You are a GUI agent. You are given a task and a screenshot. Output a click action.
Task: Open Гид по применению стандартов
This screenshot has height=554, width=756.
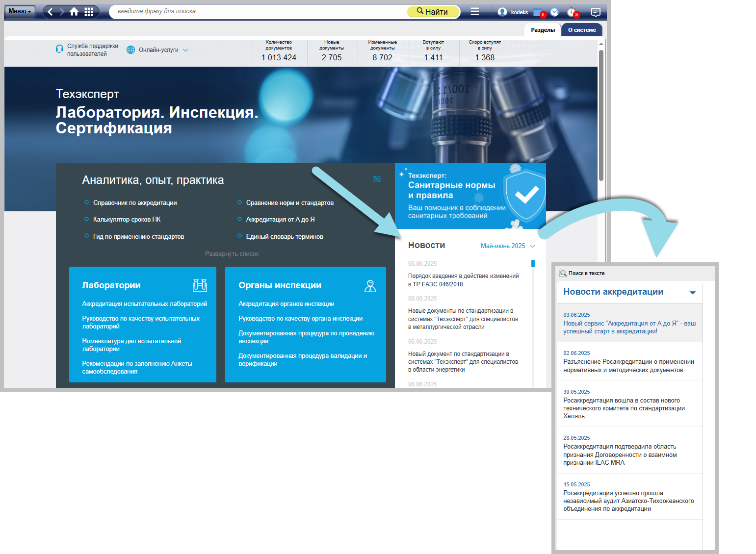pos(139,237)
